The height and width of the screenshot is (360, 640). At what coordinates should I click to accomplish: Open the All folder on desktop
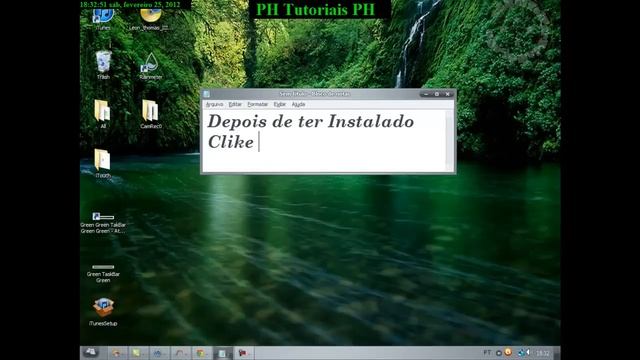(x=102, y=113)
